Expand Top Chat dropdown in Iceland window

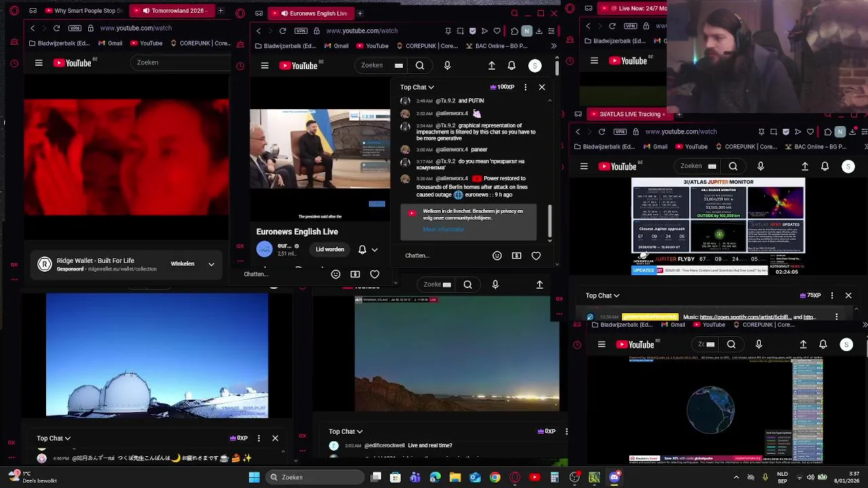[x=345, y=432]
